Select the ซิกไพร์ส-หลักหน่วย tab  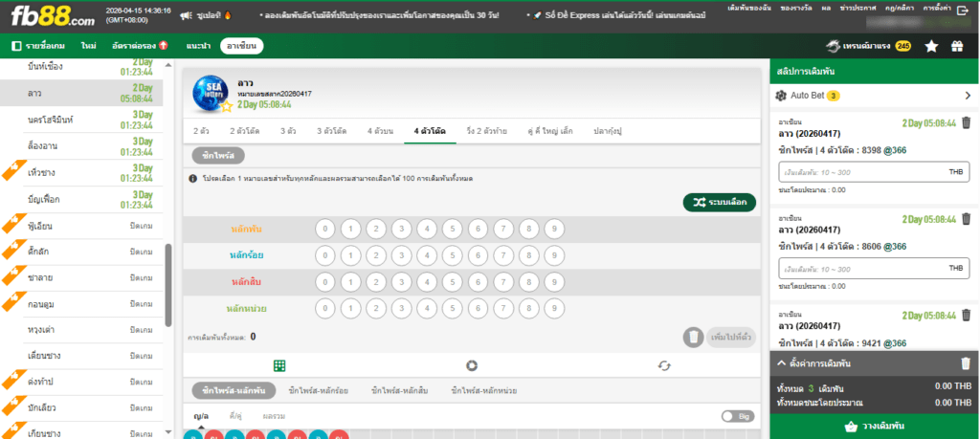pyautogui.click(x=484, y=391)
